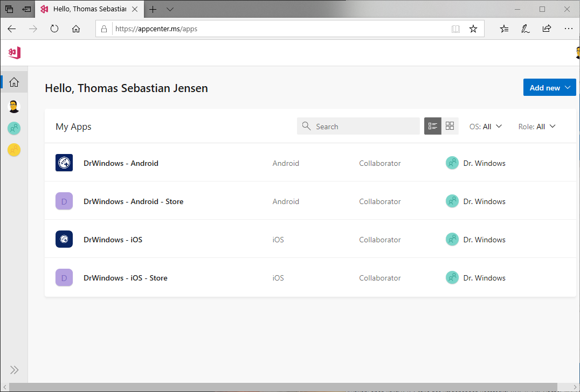Click the Search apps input field
This screenshot has width=580, height=392.
(x=364, y=127)
